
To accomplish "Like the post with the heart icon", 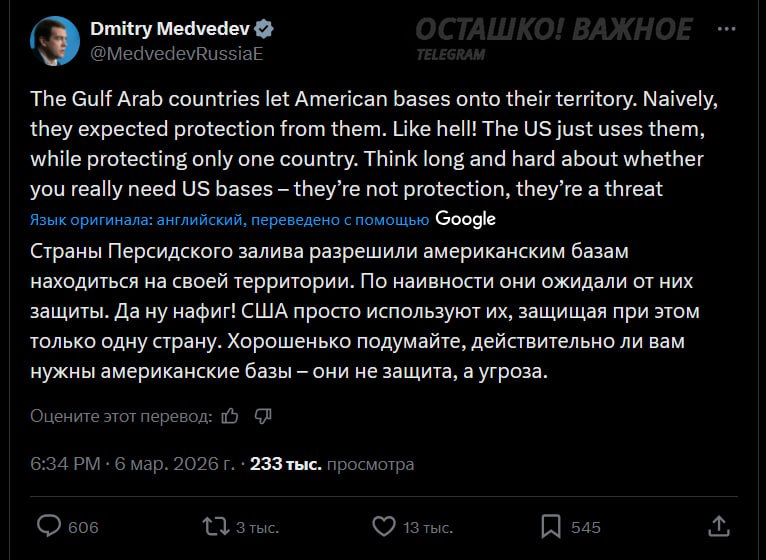I will (x=383, y=526).
